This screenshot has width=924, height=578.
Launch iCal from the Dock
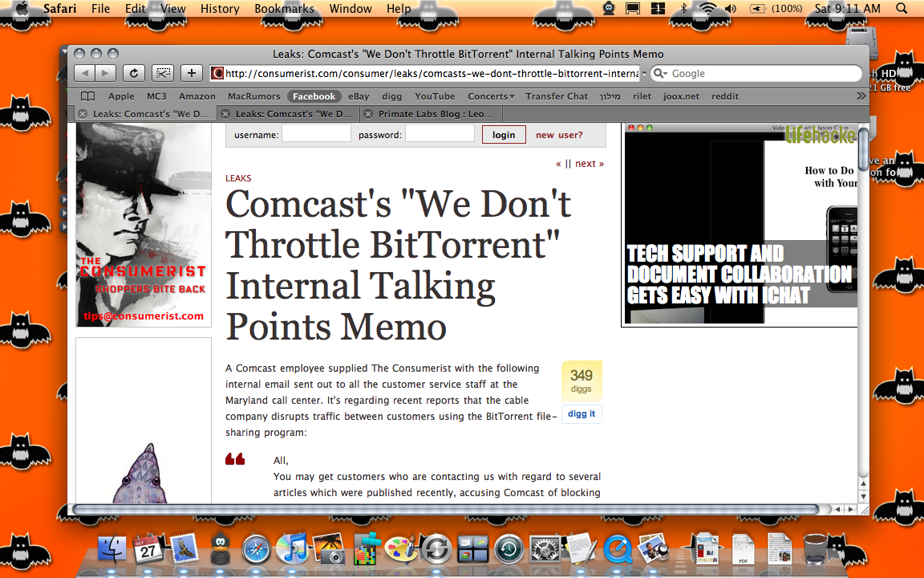pos(148,549)
